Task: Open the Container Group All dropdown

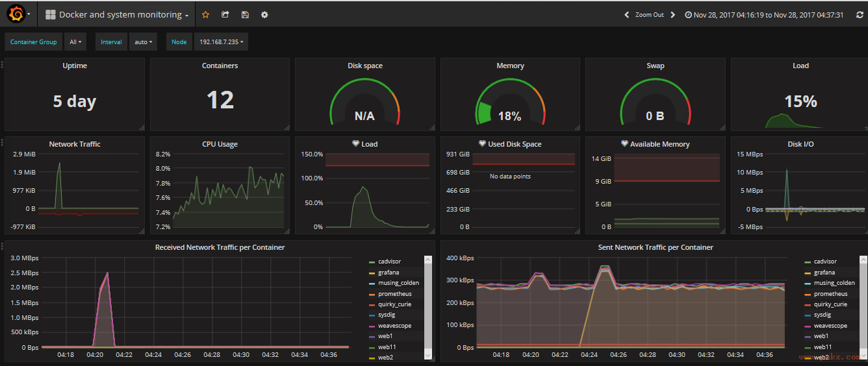Action: pos(75,42)
